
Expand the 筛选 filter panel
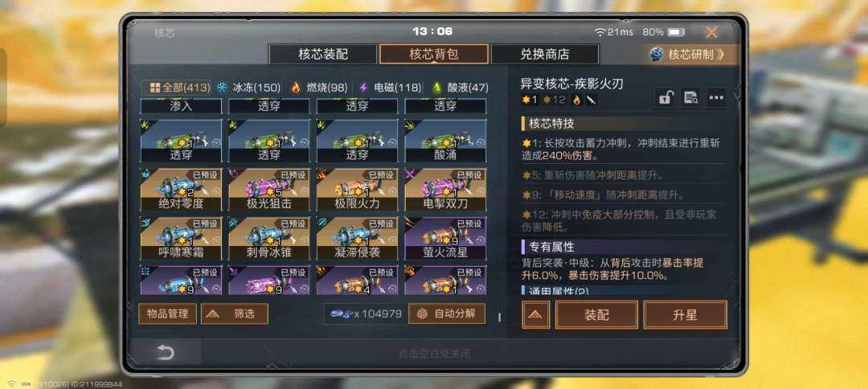pyautogui.click(x=235, y=313)
